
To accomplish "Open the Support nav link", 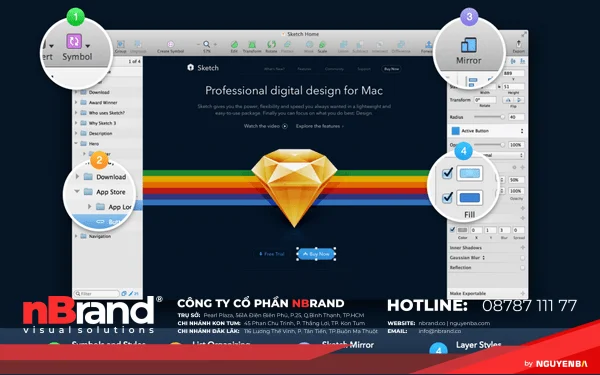I will (x=364, y=69).
